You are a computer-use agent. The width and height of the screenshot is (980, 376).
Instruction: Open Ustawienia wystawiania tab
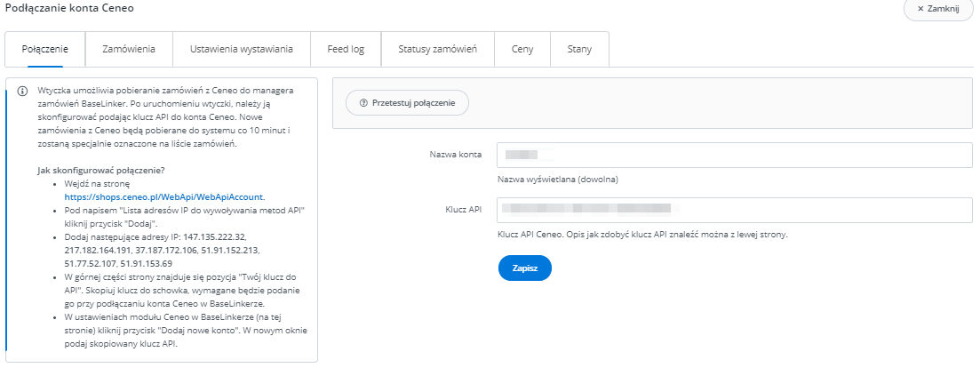pyautogui.click(x=242, y=50)
